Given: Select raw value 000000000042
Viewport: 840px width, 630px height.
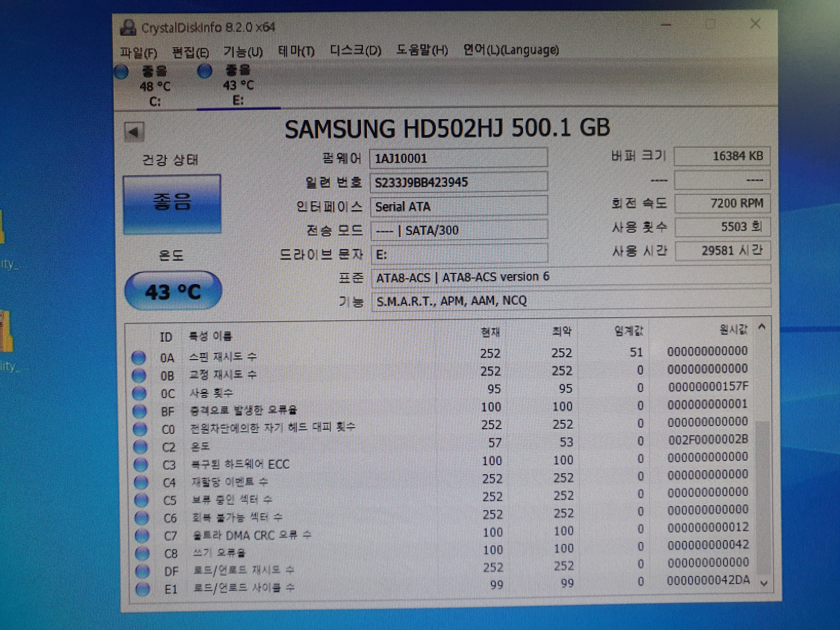Looking at the screenshot, I should (x=708, y=545).
